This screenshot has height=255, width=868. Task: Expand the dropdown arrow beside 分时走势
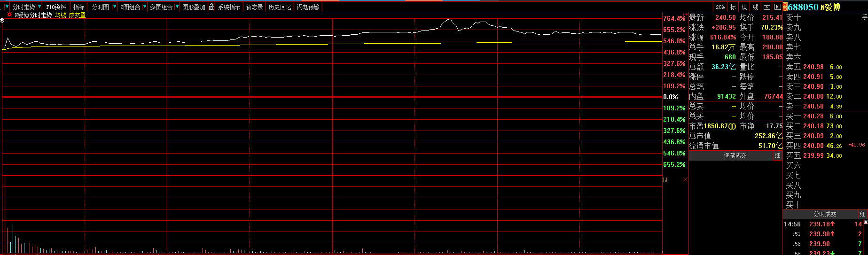pos(39,7)
